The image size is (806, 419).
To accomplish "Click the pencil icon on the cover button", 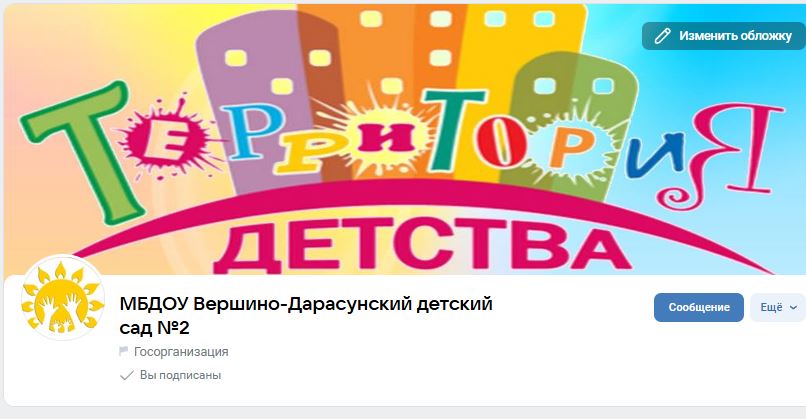I will (662, 36).
